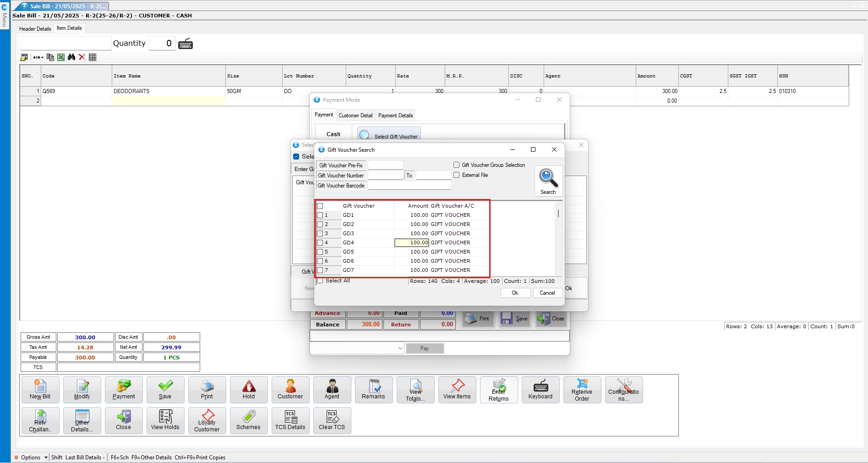Expand the payment type dropdown beside Pay

click(400, 348)
